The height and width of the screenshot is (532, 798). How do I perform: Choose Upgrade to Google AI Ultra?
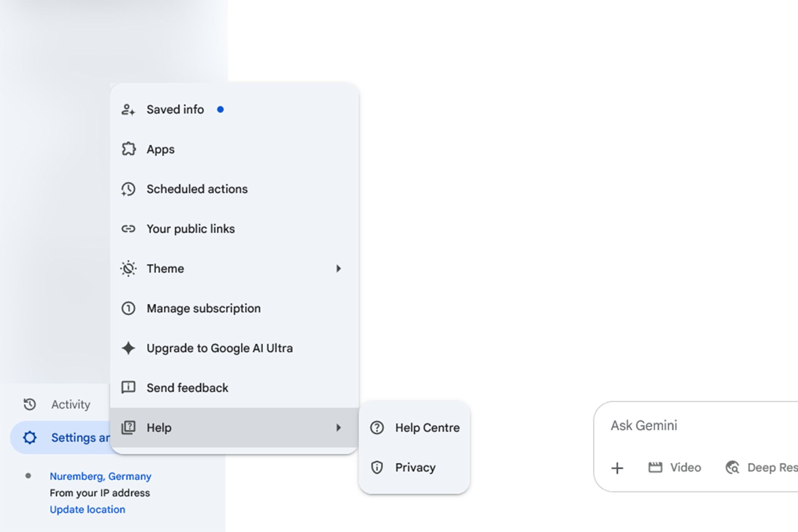tap(219, 348)
